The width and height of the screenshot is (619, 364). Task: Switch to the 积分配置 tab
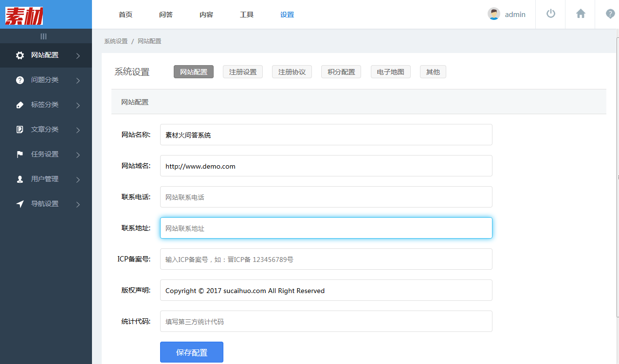(341, 72)
